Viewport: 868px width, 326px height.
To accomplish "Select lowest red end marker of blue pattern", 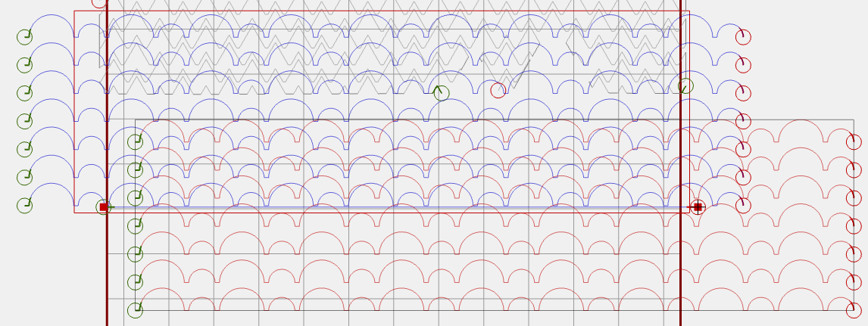I will pyautogui.click(x=743, y=205).
